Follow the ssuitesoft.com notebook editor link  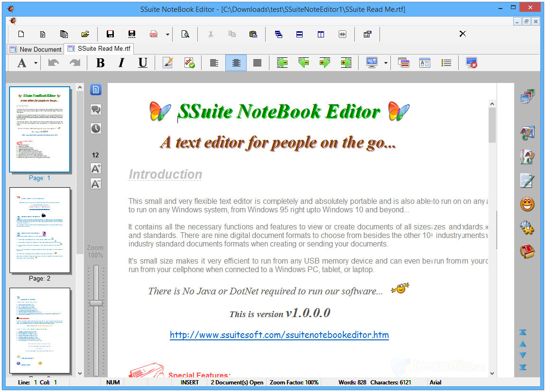[x=279, y=335]
